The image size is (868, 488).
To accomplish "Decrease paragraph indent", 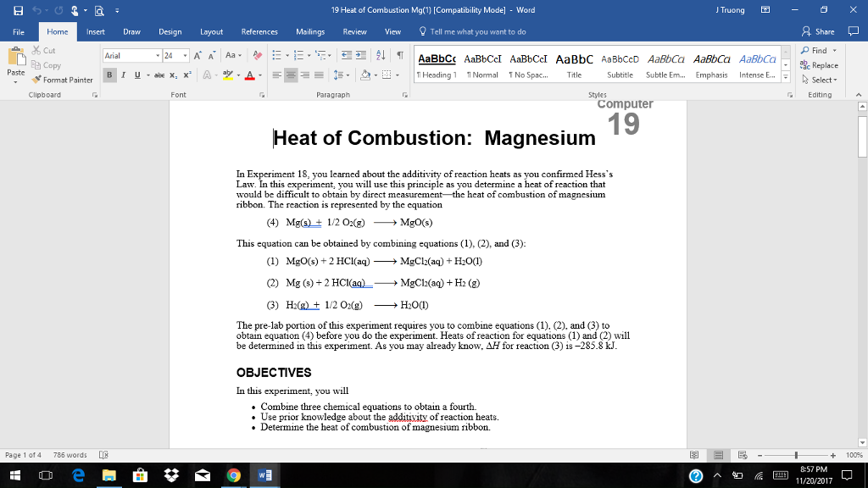I will coord(347,55).
